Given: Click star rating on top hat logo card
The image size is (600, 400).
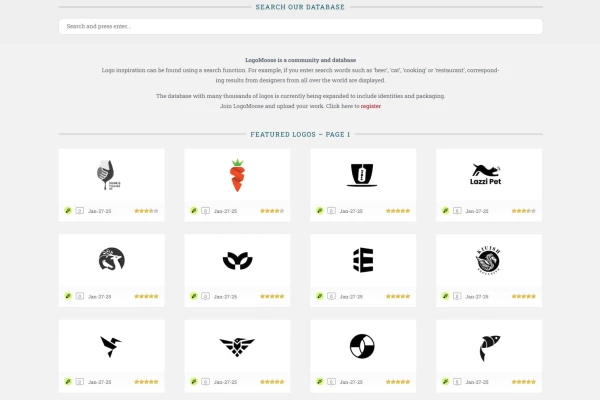Looking at the screenshot, I should point(398,211).
